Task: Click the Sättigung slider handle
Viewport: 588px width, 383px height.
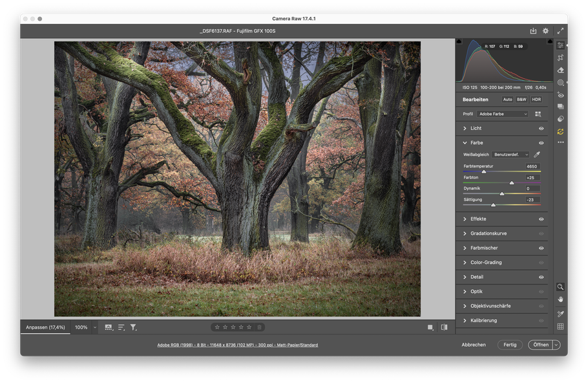Action: click(x=493, y=205)
